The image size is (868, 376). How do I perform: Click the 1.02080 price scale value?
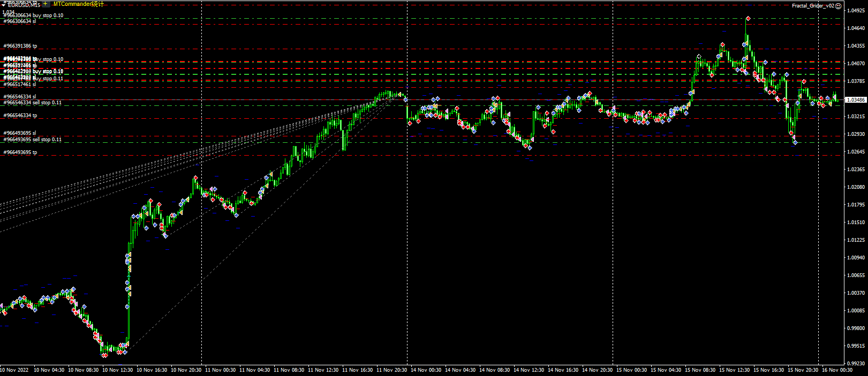point(856,187)
